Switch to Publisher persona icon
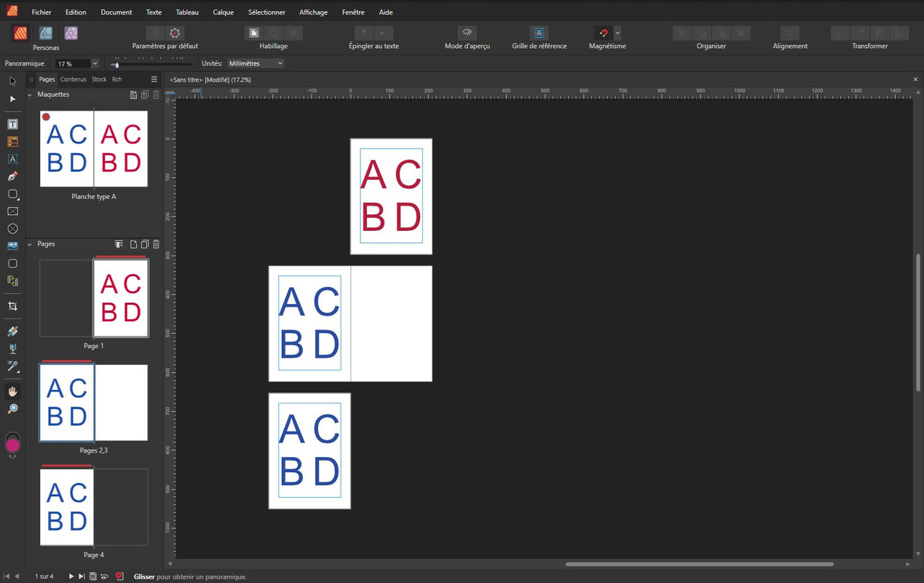This screenshot has width=924, height=583. [20, 33]
